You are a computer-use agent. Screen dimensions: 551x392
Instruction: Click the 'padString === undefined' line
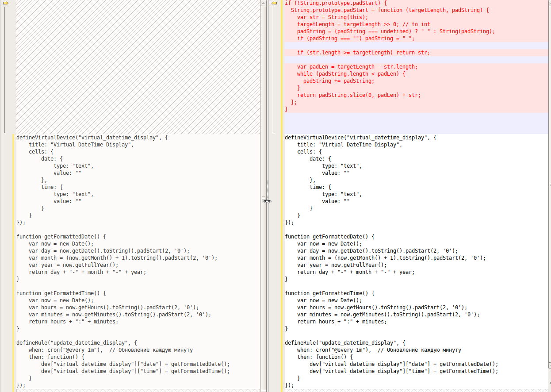[396, 31]
